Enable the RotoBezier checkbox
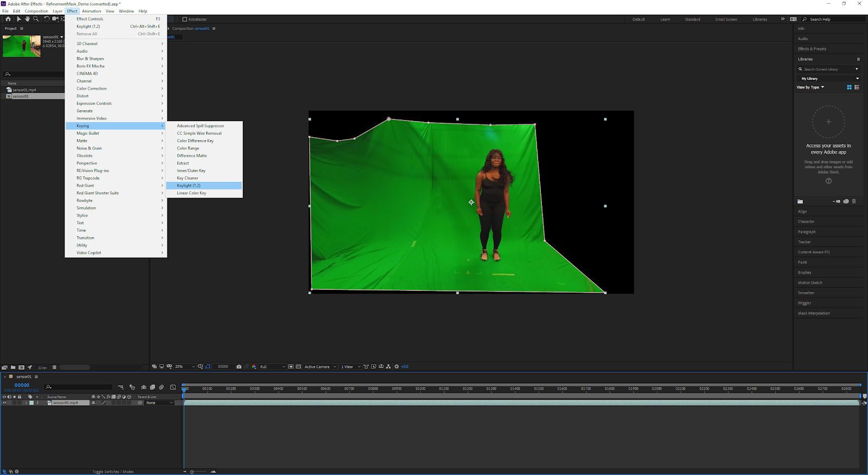The height and width of the screenshot is (475, 868). [184, 20]
